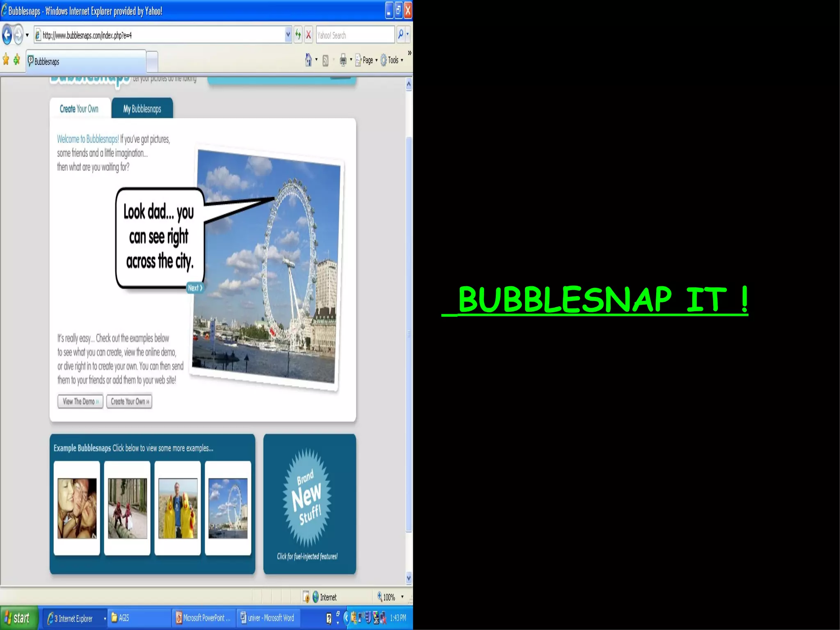
Task: Click the language bar restore icon
Action: [x=338, y=614]
